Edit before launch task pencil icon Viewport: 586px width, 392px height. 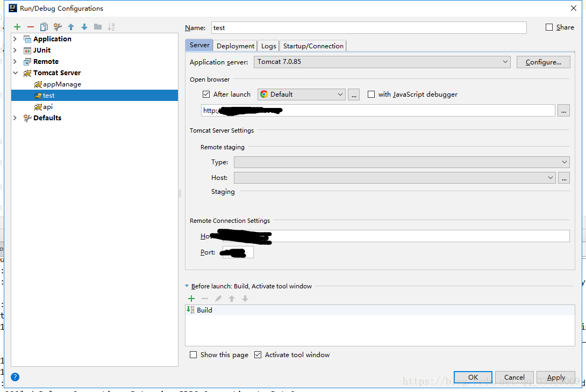pyautogui.click(x=218, y=299)
